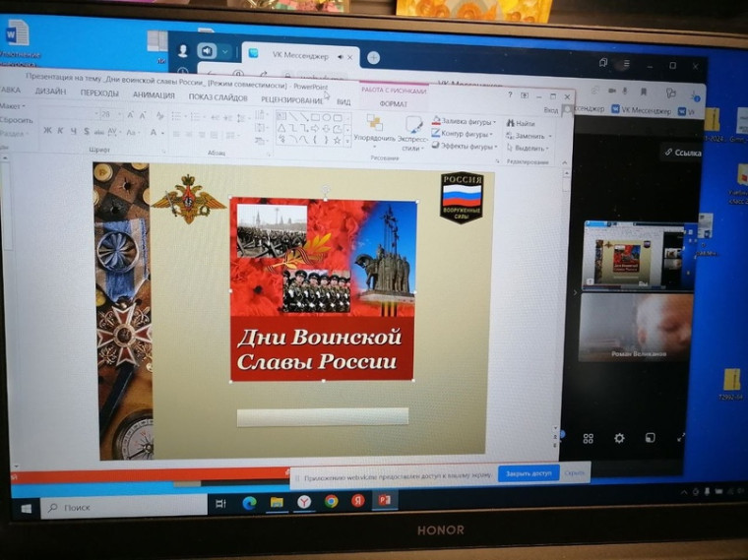The image size is (748, 560).
Task: Open Экспресс-стили quick styles gallery
Action: (413, 133)
